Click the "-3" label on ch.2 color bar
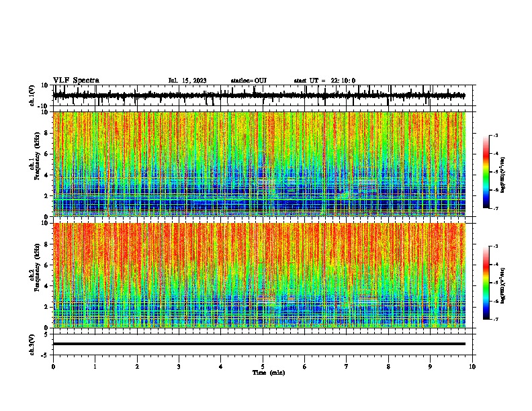532x411 pixels. pyautogui.click(x=495, y=246)
